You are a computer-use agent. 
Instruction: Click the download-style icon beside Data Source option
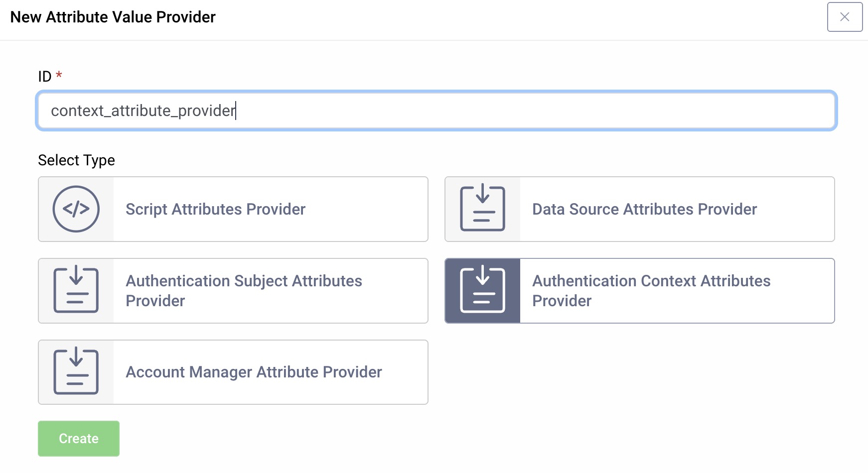481,209
